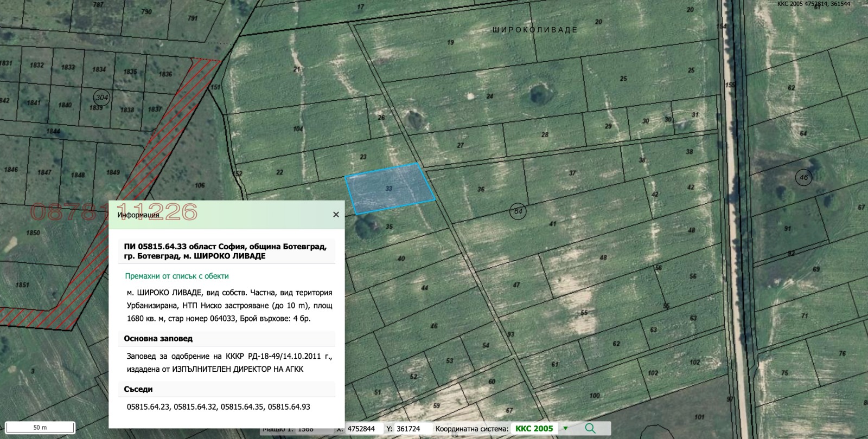The width and height of the screenshot is (868, 439).
Task: Click the magnifier search icon in coordinate bar
Action: coord(590,428)
